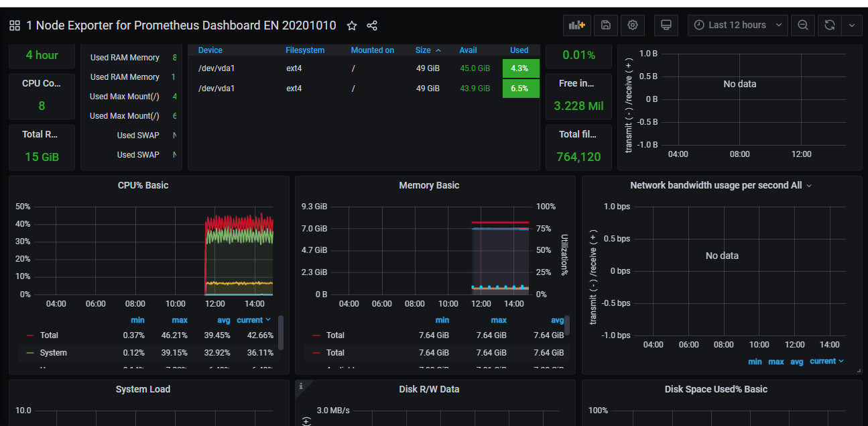Screen dimensions: 868x426
Task: Open dashboard settings gear
Action: click(x=633, y=25)
